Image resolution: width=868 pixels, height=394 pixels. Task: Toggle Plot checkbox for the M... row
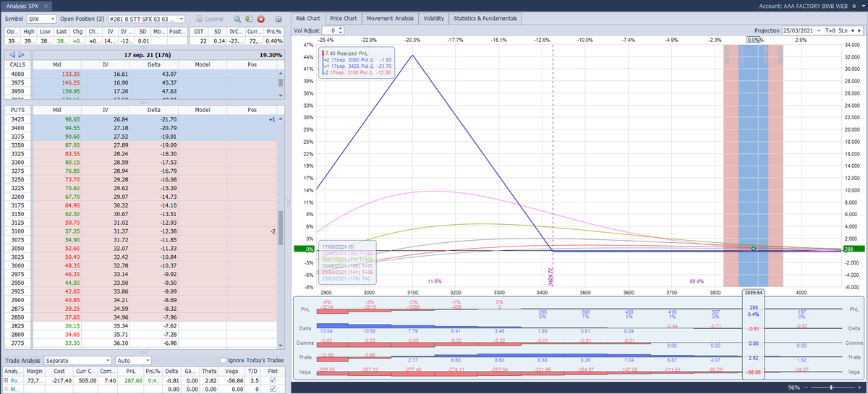271,389
